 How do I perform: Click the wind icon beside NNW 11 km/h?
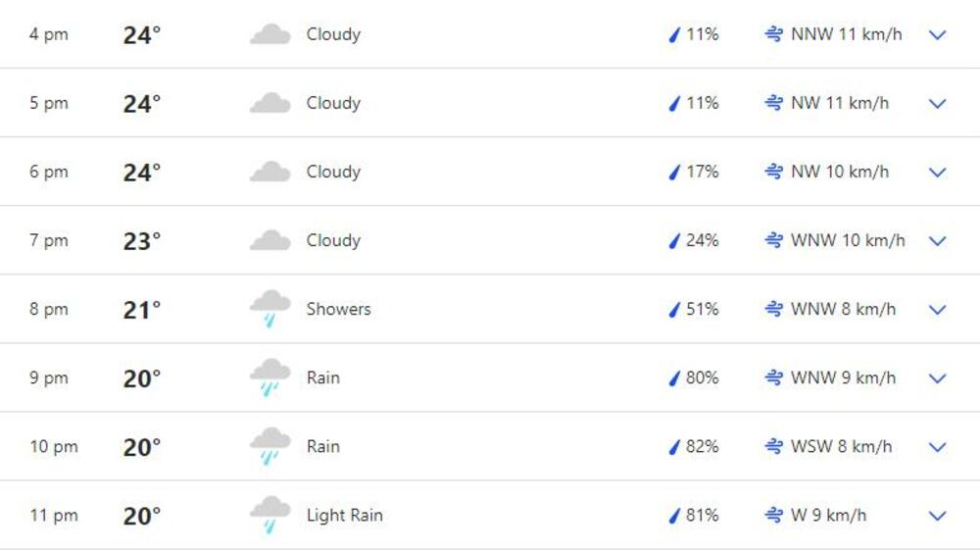(x=773, y=34)
